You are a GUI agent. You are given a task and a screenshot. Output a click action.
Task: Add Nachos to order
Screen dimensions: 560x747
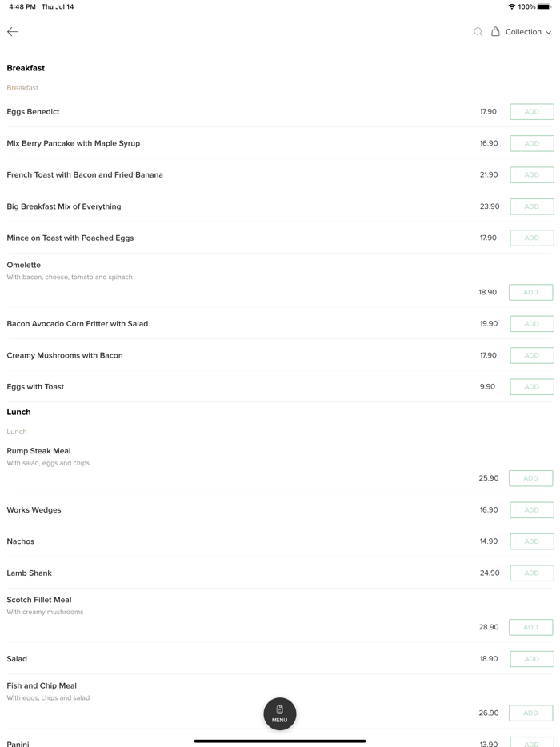click(531, 541)
